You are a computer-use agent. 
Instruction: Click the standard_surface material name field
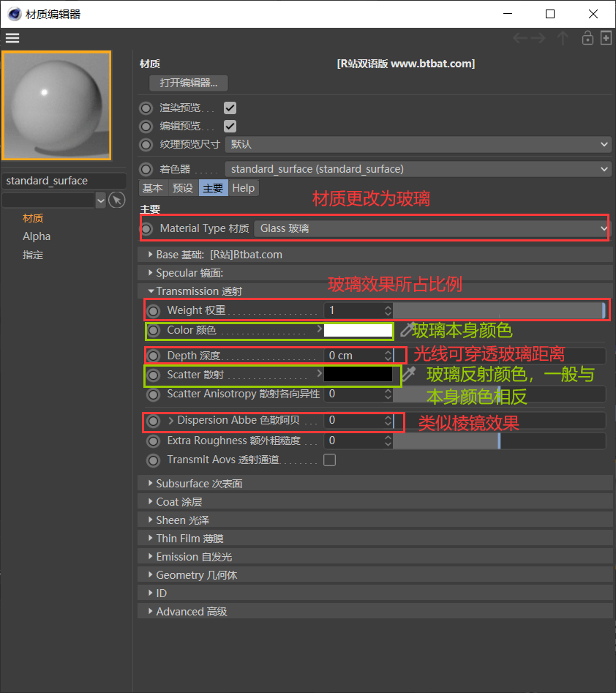point(64,181)
